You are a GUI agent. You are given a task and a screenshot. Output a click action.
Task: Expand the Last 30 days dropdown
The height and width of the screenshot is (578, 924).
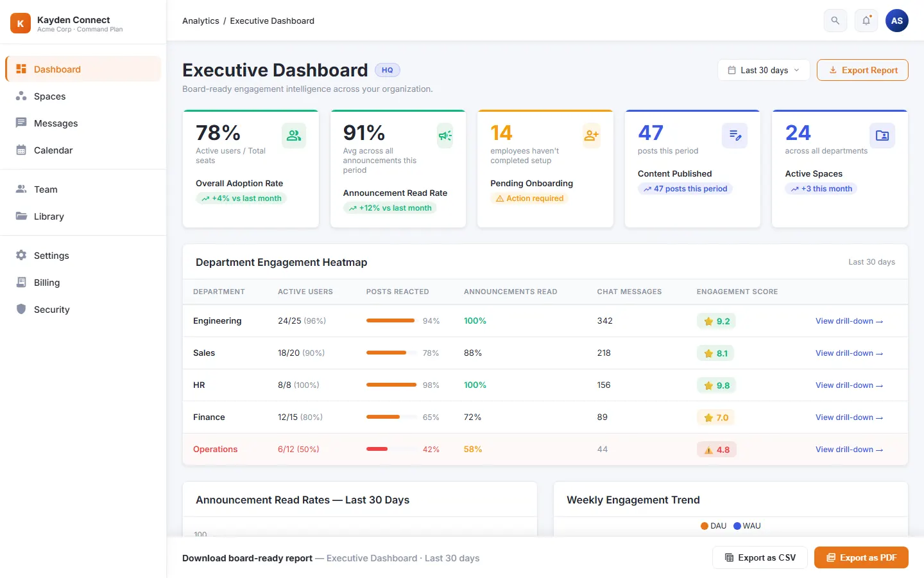coord(764,70)
